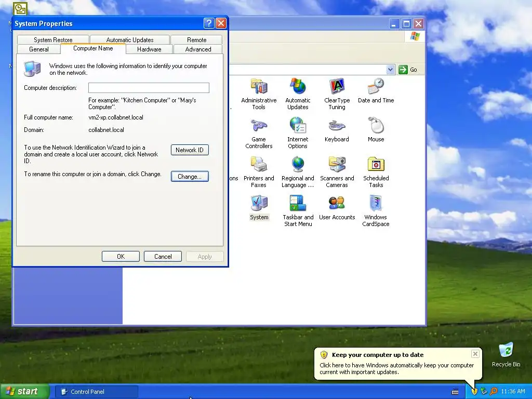Open Printers and Faxes icon

point(259,172)
